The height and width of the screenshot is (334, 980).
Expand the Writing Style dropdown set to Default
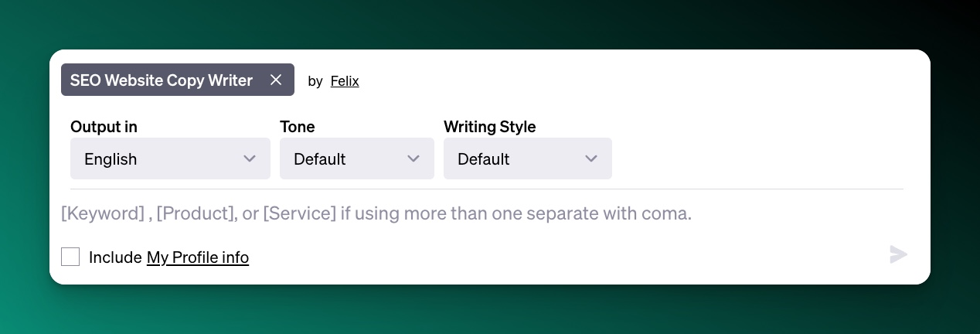(527, 158)
